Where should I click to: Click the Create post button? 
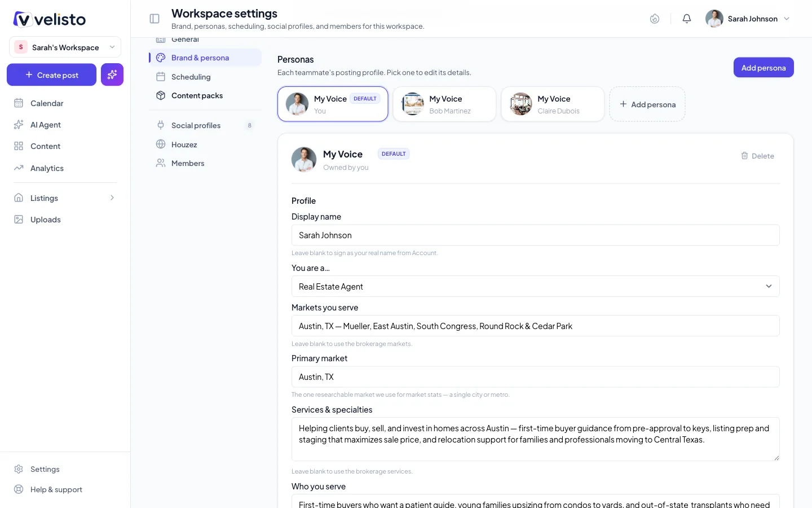[x=51, y=75]
